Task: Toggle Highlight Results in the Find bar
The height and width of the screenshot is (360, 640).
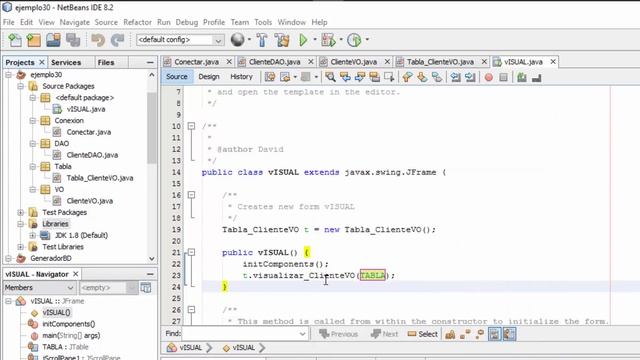Action: tap(495, 334)
